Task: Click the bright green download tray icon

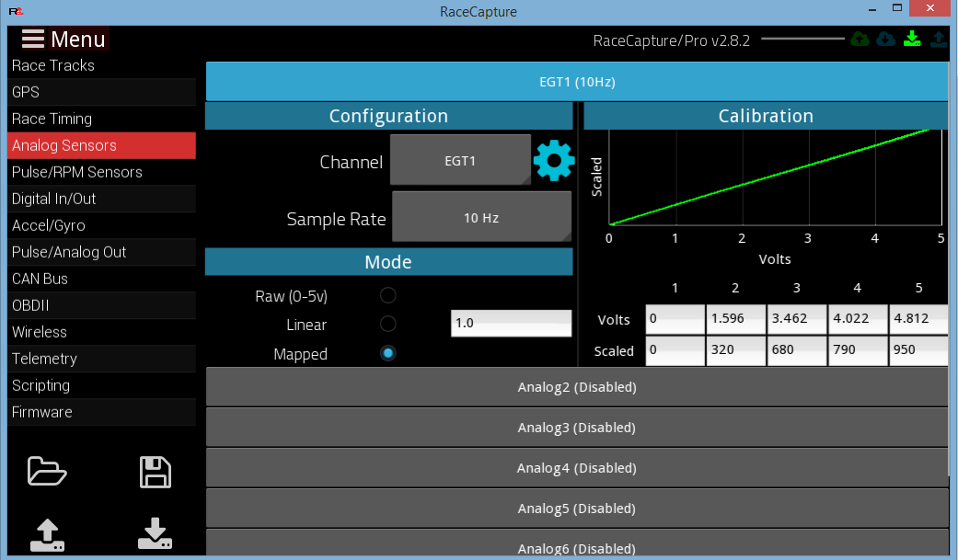Action: click(x=912, y=40)
